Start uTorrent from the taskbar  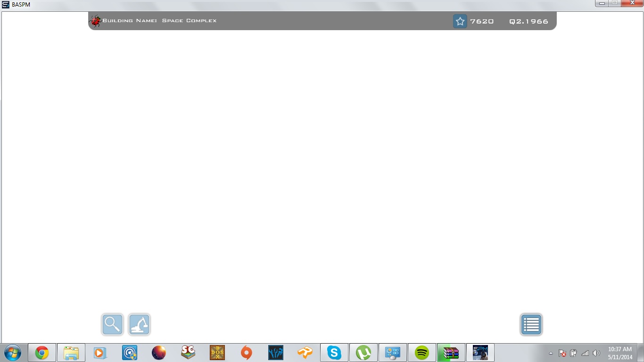tap(363, 352)
